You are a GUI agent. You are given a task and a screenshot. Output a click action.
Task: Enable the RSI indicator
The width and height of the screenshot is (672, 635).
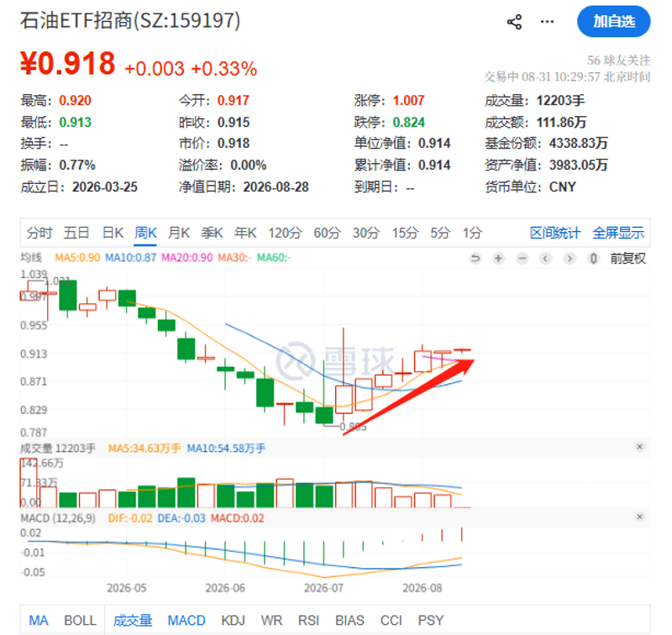coord(308,621)
